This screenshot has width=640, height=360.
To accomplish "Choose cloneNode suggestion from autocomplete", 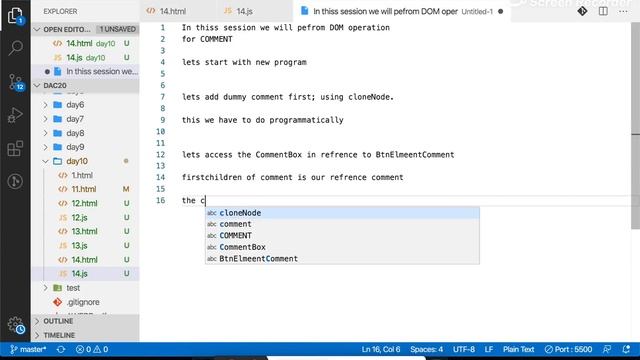I will (342, 213).
